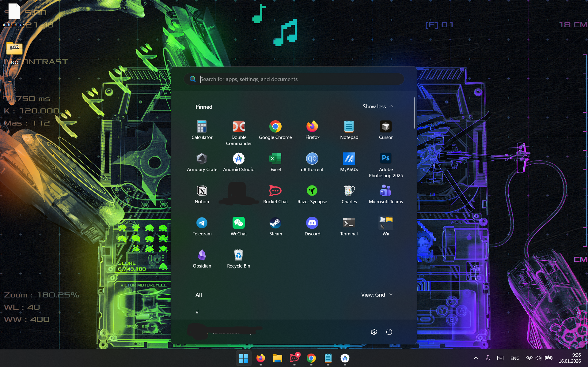Click the Windows Start button on taskbar
The height and width of the screenshot is (367, 588).
243,358
